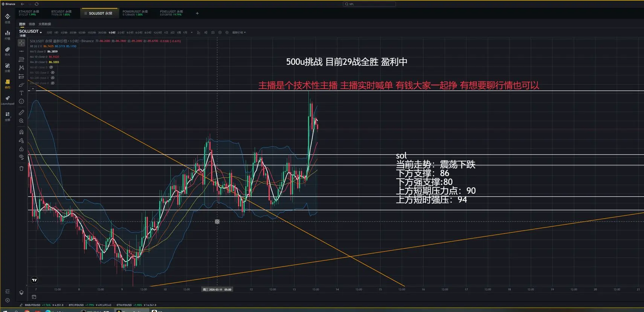Toggle magnet mode in the drawing toolbar
Viewport: 644px width, 312px height.
coord(21,132)
